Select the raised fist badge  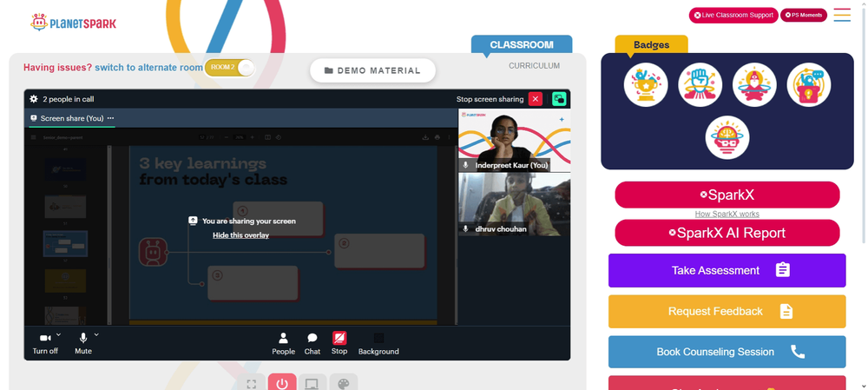click(x=700, y=85)
